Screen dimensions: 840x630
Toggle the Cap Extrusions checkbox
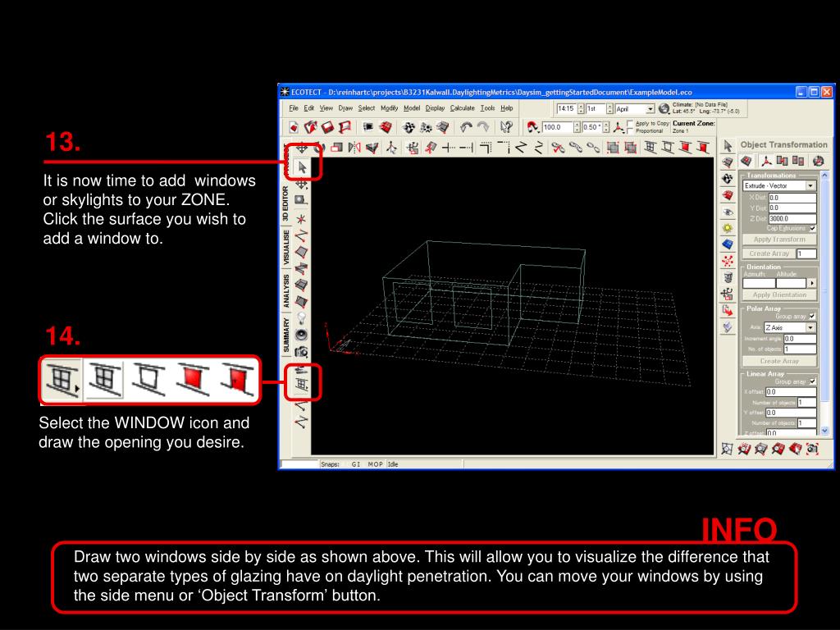813,228
